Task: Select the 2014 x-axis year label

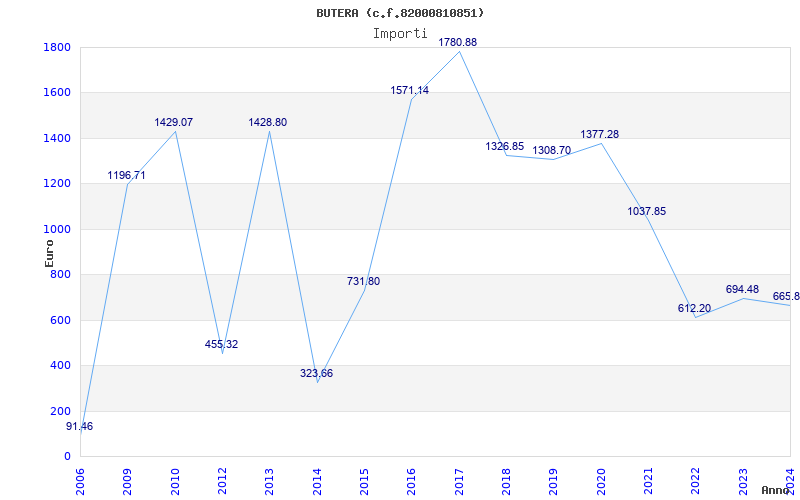Action: pyautogui.click(x=317, y=482)
